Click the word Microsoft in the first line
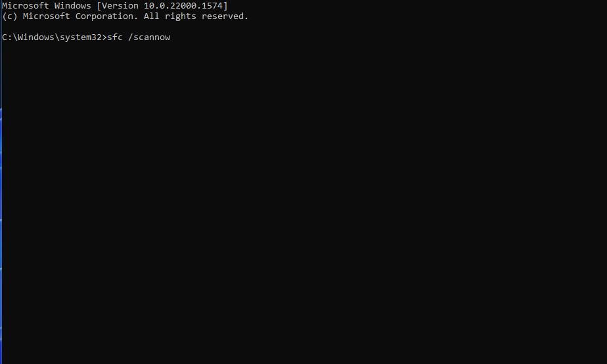 pyautogui.click(x=26, y=6)
